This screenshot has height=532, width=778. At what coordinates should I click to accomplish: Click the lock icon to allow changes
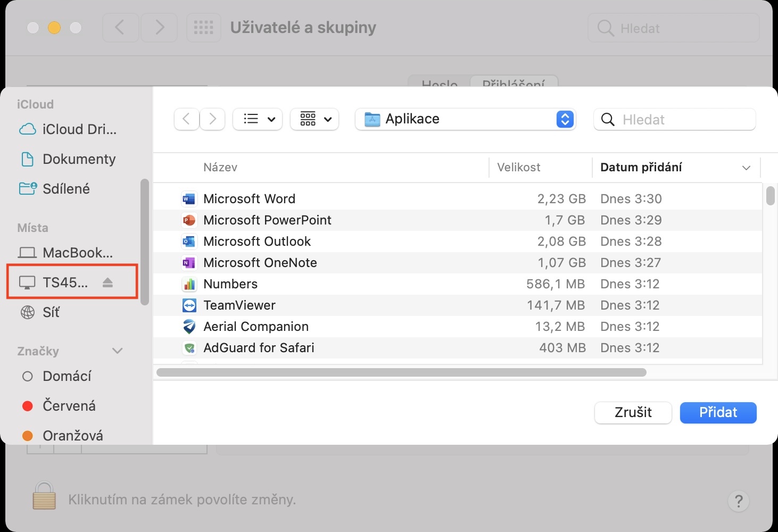point(44,496)
